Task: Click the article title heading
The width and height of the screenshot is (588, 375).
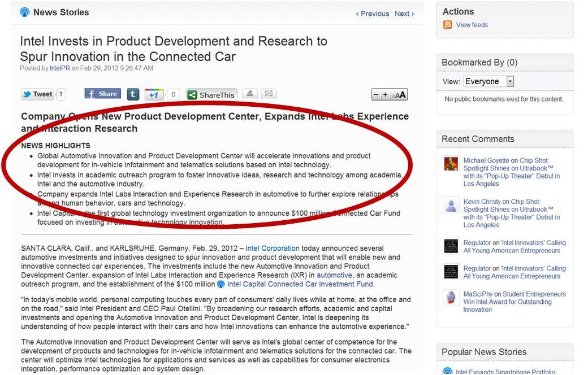Action: tap(174, 49)
